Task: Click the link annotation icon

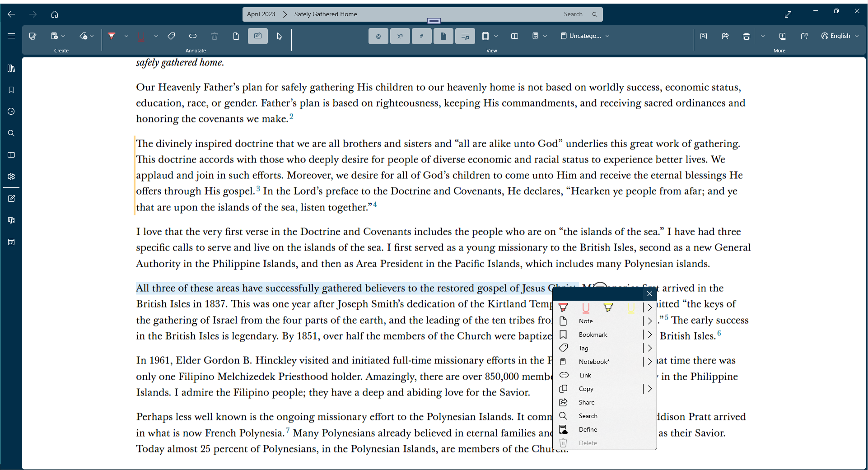Action: point(193,36)
